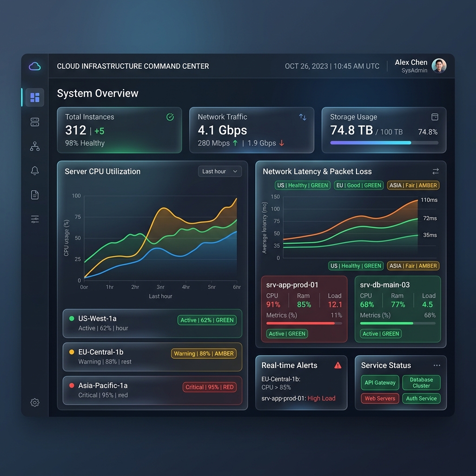Viewport: 476px width, 476px height.
Task: Open the Asia-Pacific-1a region row
Action: coord(152,390)
